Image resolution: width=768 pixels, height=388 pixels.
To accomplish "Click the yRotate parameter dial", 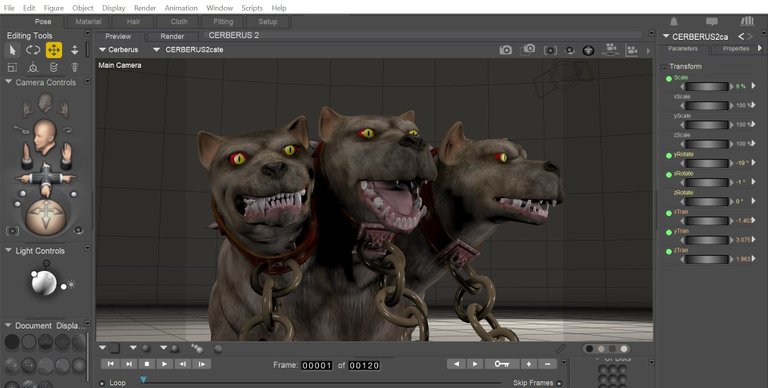I will coord(706,163).
